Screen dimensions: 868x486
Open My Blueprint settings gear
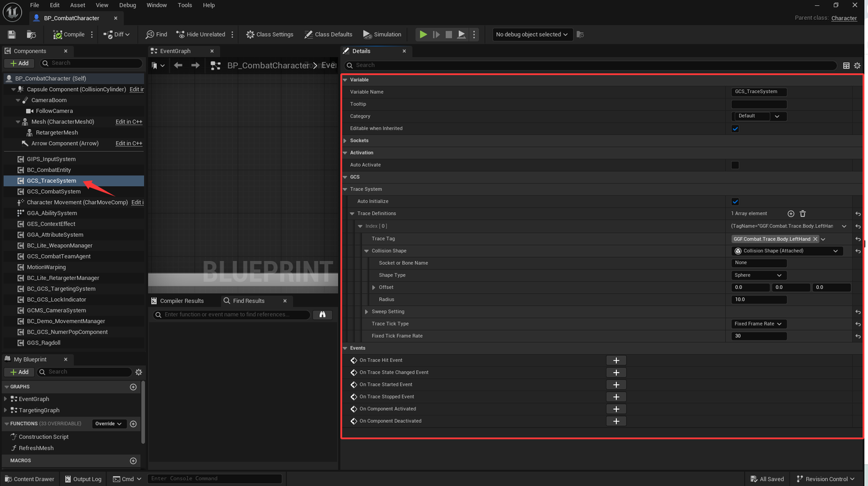tap(138, 372)
